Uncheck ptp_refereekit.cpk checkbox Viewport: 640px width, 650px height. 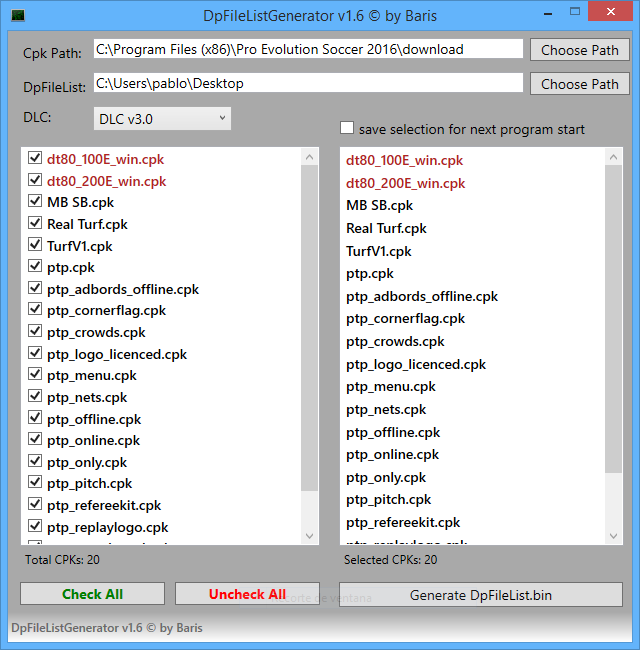[x=35, y=504]
